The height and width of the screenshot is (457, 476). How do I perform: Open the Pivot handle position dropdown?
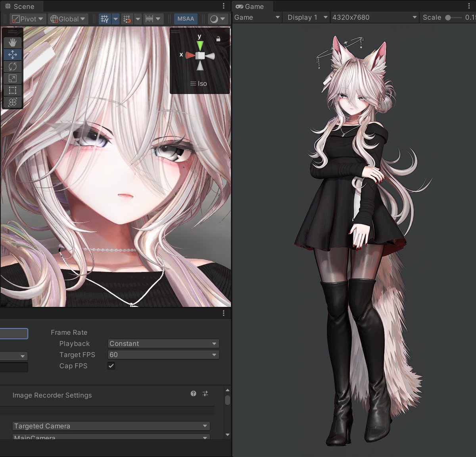tap(27, 19)
